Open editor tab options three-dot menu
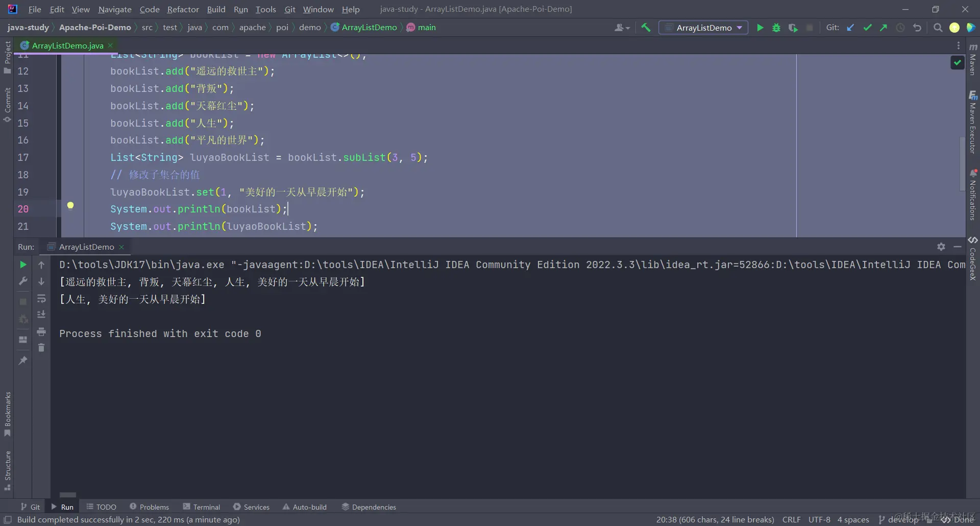This screenshot has height=526, width=980. pos(959,45)
